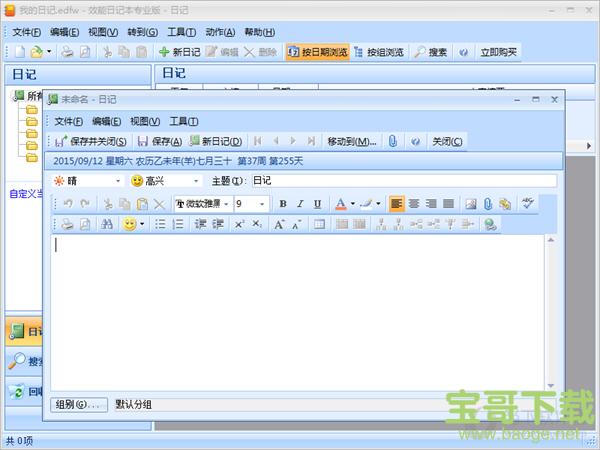The width and height of the screenshot is (600, 450).
Task: Apply subscript formatting icon
Action: 257,224
